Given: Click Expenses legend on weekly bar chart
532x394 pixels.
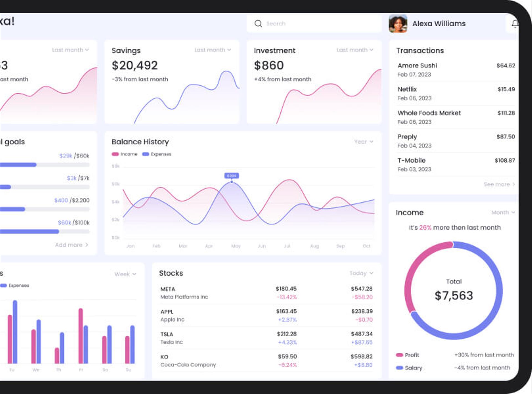Looking at the screenshot, I should point(15,285).
